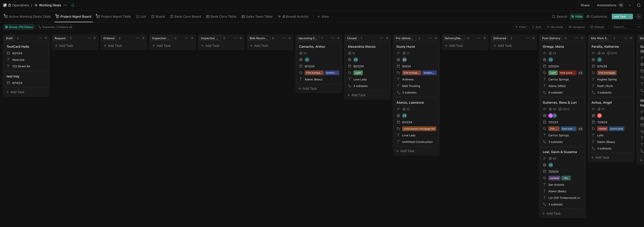Open Customize panel via gear icon

click(x=597, y=16)
